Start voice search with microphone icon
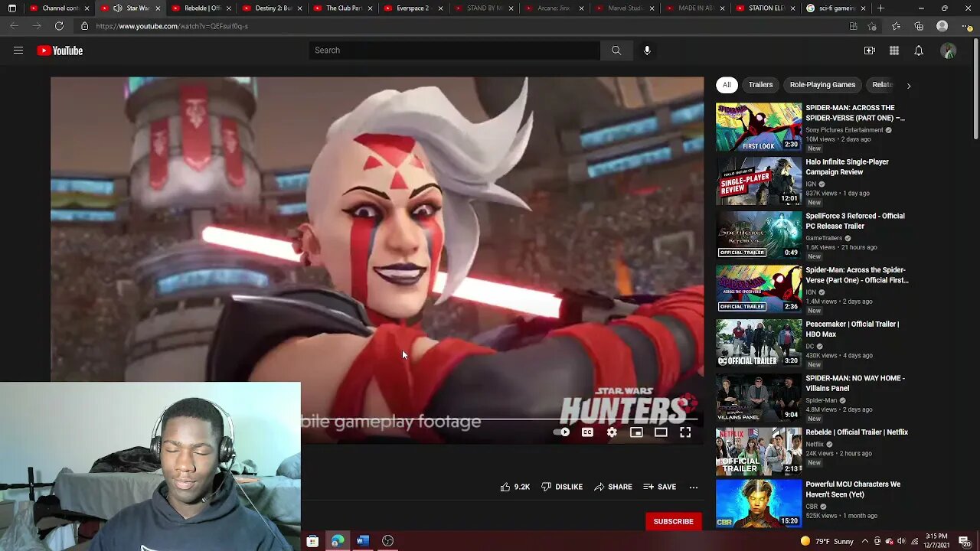 [x=647, y=51]
